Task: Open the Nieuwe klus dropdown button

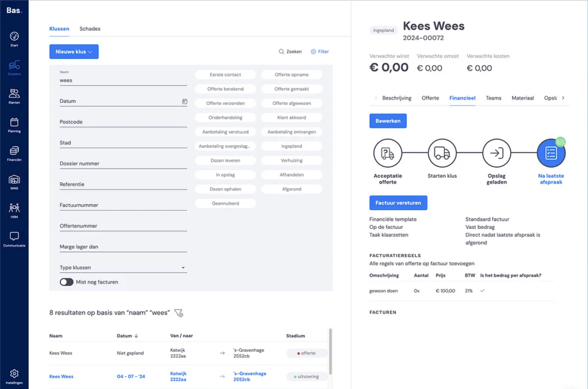Action: point(74,51)
